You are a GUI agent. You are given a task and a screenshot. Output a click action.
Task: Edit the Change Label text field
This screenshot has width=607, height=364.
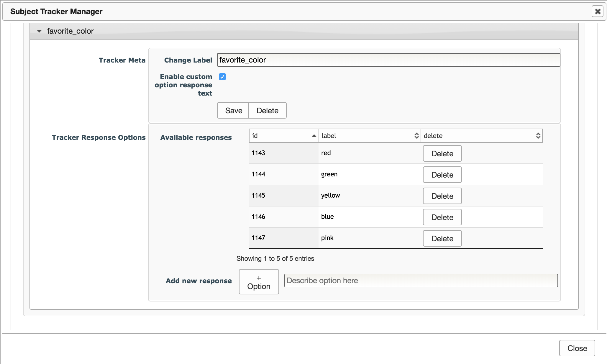point(388,60)
